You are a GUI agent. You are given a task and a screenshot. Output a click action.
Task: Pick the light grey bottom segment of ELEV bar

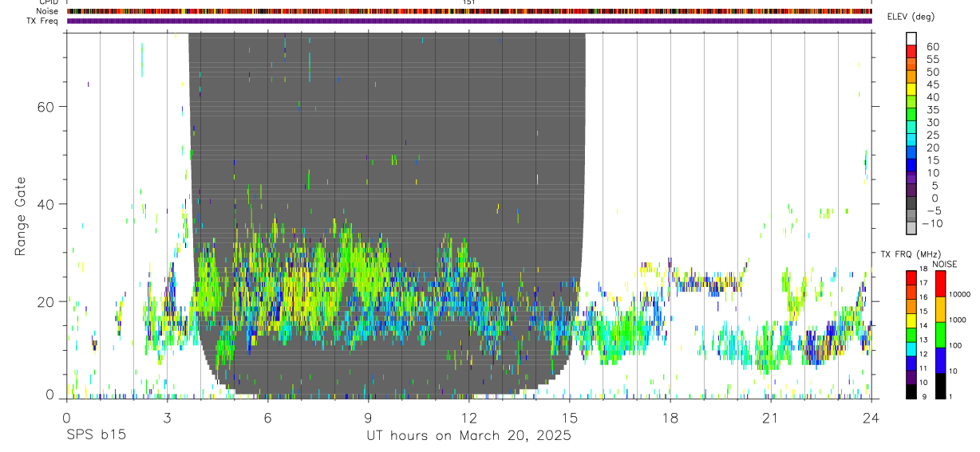click(911, 227)
